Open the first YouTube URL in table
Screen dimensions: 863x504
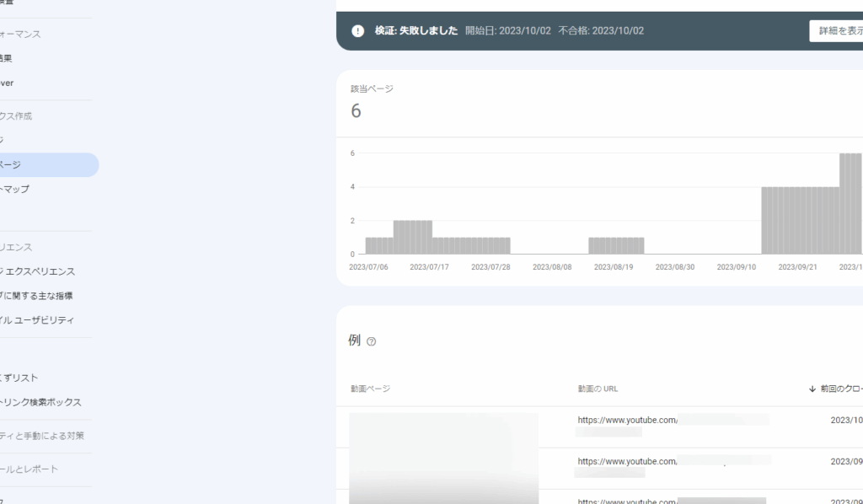tap(627, 419)
